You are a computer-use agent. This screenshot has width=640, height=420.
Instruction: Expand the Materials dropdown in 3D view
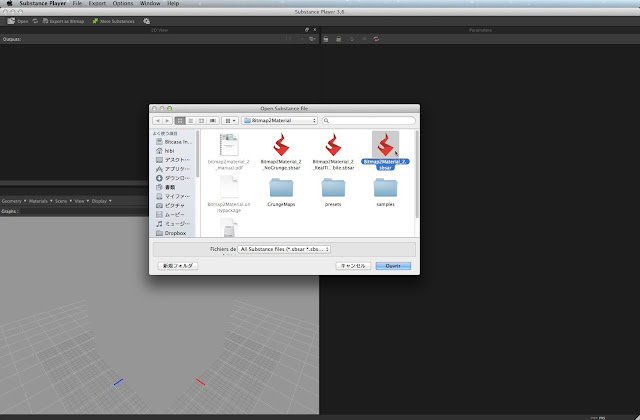point(40,201)
